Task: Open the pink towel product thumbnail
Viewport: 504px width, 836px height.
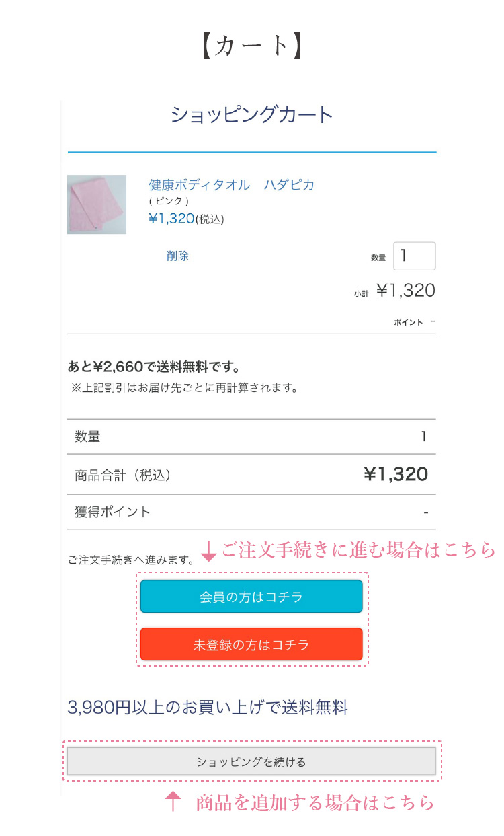Action: click(97, 204)
